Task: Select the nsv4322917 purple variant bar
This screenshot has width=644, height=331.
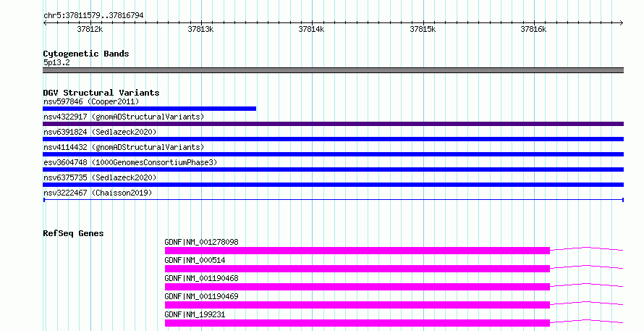Action: tap(333, 124)
